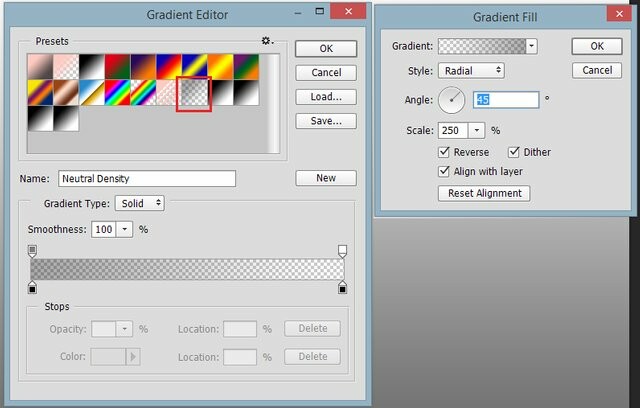Screen dimensions: 640x408
Task: Select the Foreground to Transparent pink preset
Action: (x=66, y=67)
